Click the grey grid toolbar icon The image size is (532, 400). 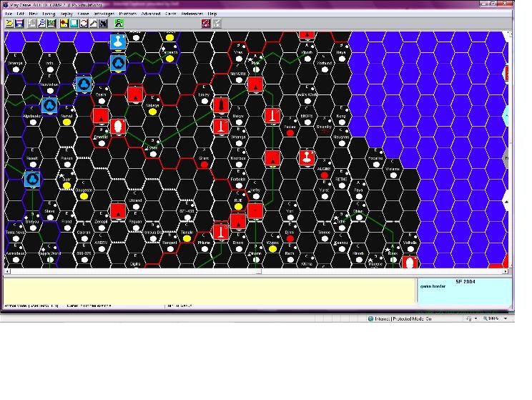32,23
